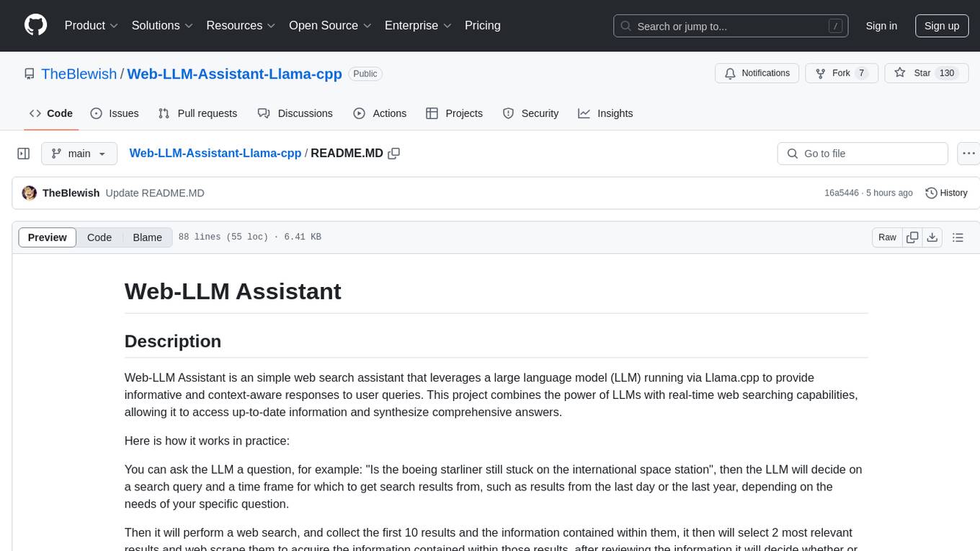Open the fork count 7
The width and height of the screenshot is (980, 551).
point(862,73)
